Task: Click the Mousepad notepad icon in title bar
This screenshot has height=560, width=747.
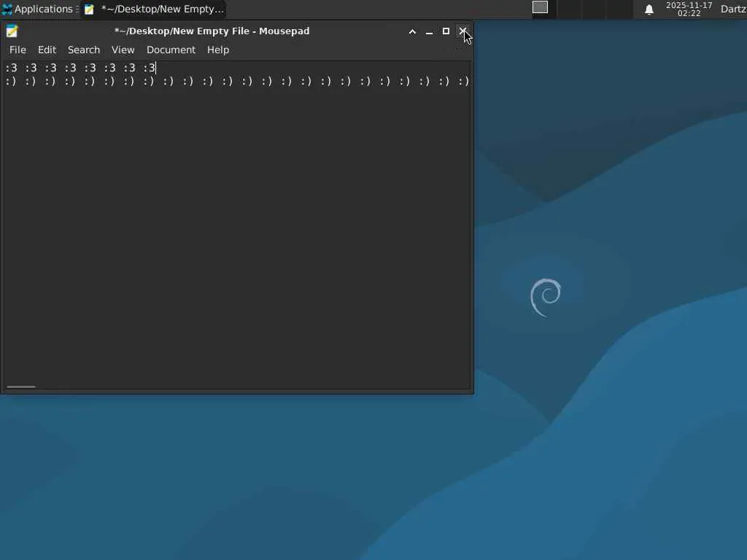Action: [x=12, y=31]
